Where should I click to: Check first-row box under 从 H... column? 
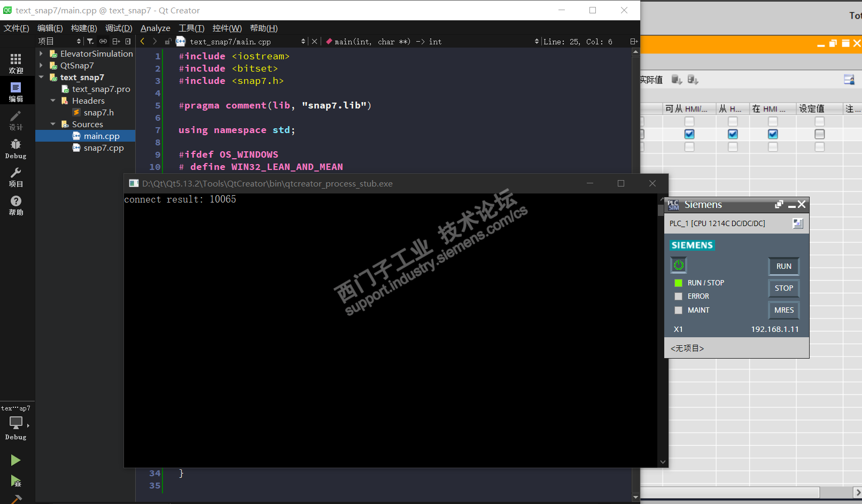(733, 122)
